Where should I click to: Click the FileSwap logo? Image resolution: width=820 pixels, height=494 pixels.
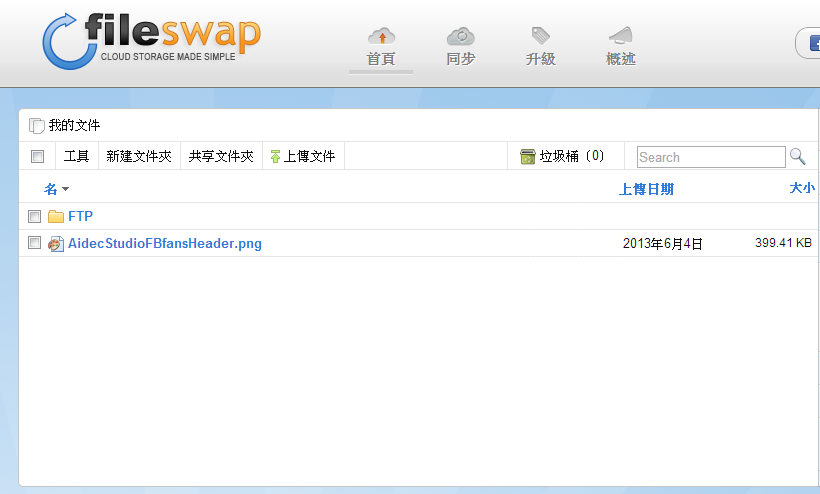[151, 41]
